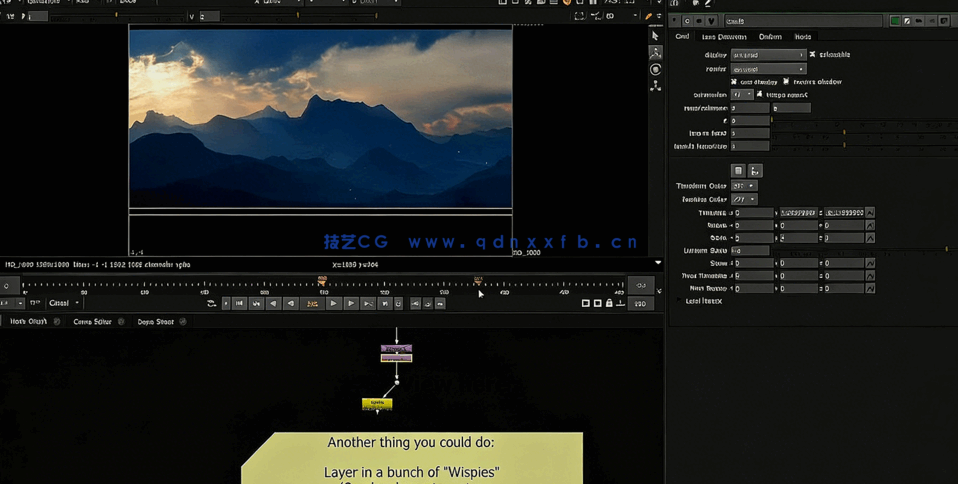Toggle the cast shadow checkbox
This screenshot has width=958, height=484.
tap(734, 82)
